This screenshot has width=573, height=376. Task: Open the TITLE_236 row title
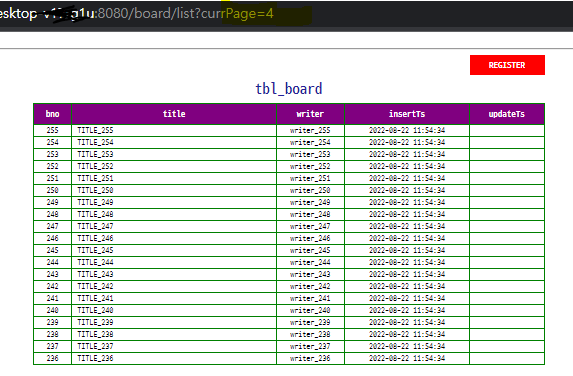click(95, 358)
